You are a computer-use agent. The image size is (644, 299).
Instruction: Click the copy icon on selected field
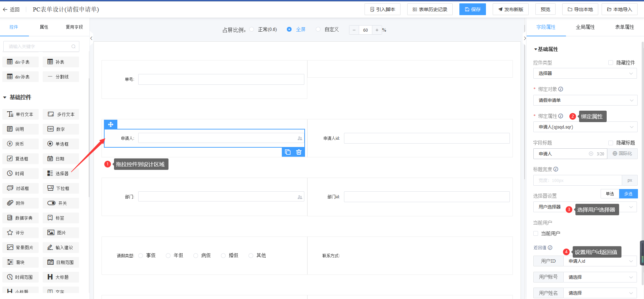coord(288,152)
